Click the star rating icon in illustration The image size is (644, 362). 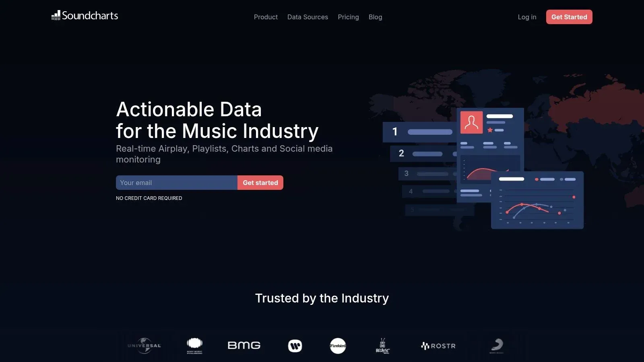490,130
